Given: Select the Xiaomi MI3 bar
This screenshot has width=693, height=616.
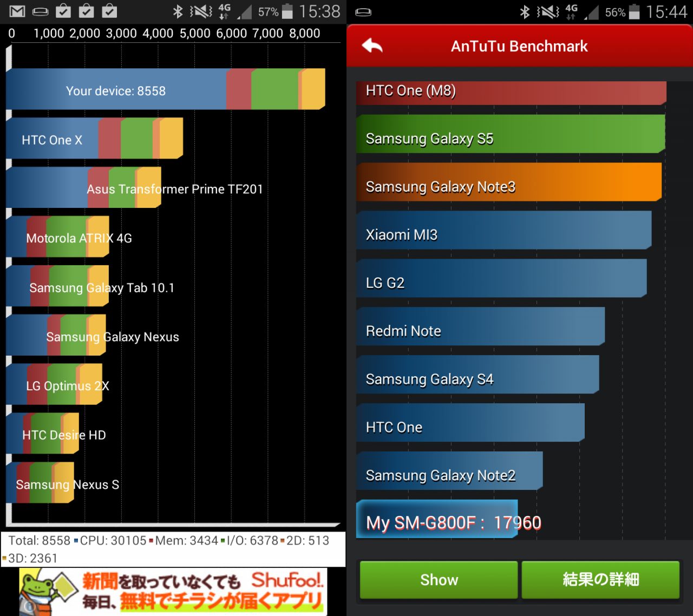Looking at the screenshot, I should (x=504, y=230).
